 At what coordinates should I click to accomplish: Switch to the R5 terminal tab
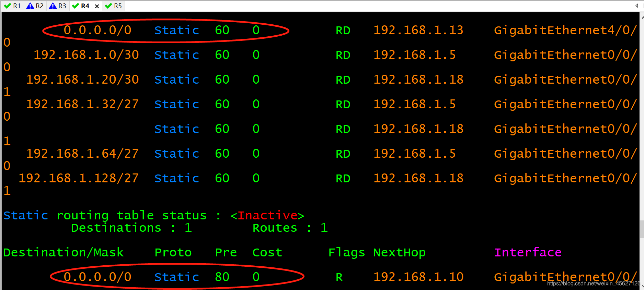(x=114, y=6)
